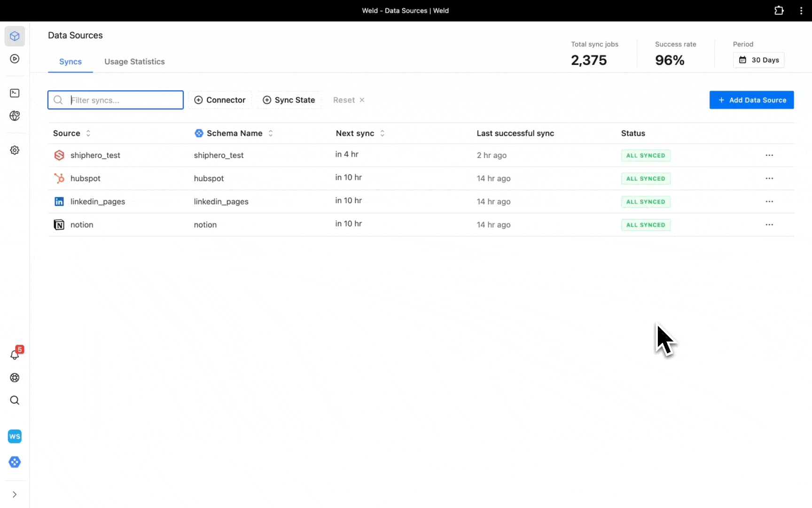Select the Syncs tab
Image resolution: width=812 pixels, height=508 pixels.
70,62
